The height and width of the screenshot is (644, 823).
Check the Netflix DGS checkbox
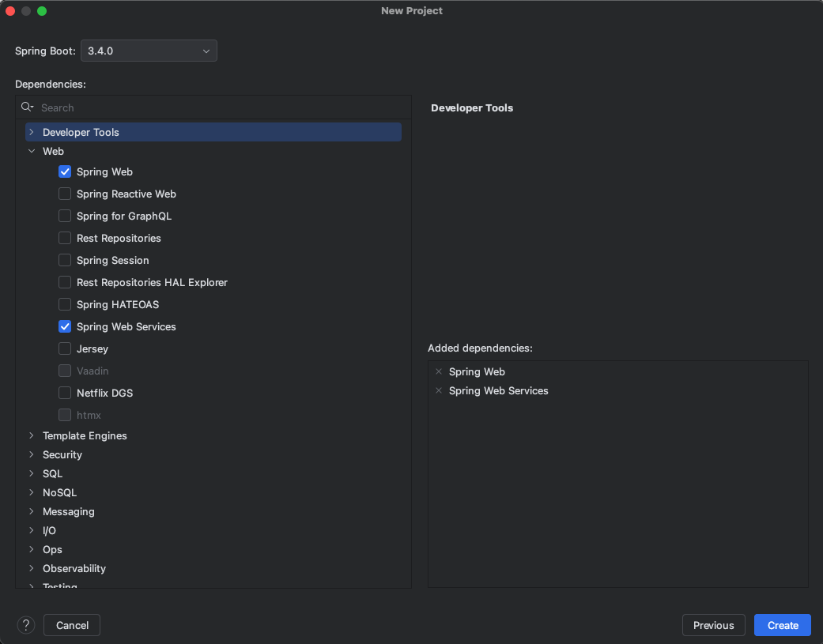65,392
